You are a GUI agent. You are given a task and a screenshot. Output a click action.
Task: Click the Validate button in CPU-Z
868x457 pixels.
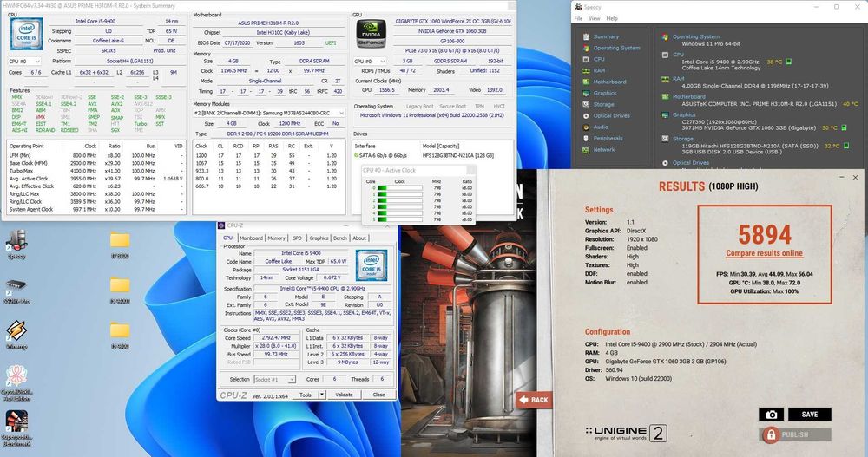pyautogui.click(x=344, y=395)
